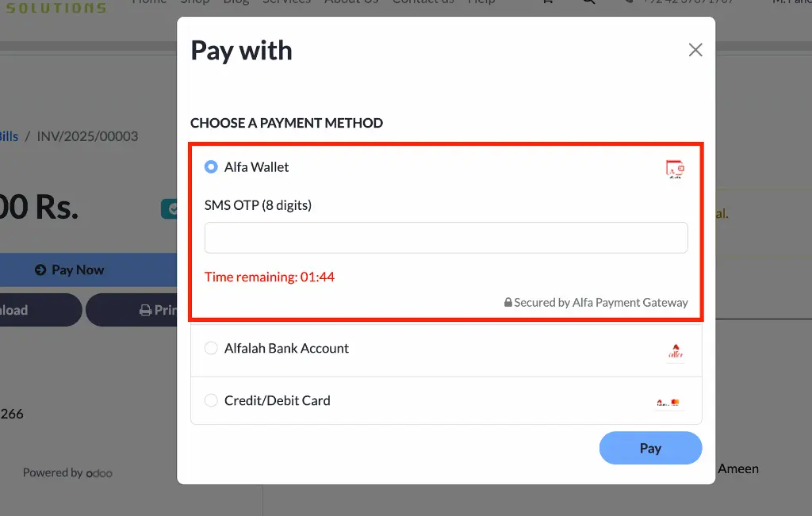
Task: Click the arrow icon on Pay Now button
Action: point(40,269)
